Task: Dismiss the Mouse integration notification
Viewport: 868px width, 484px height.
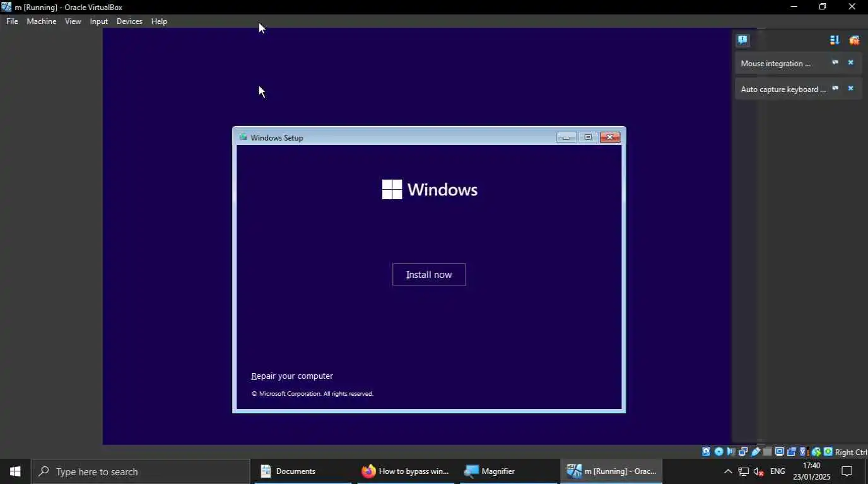Action: 850,63
